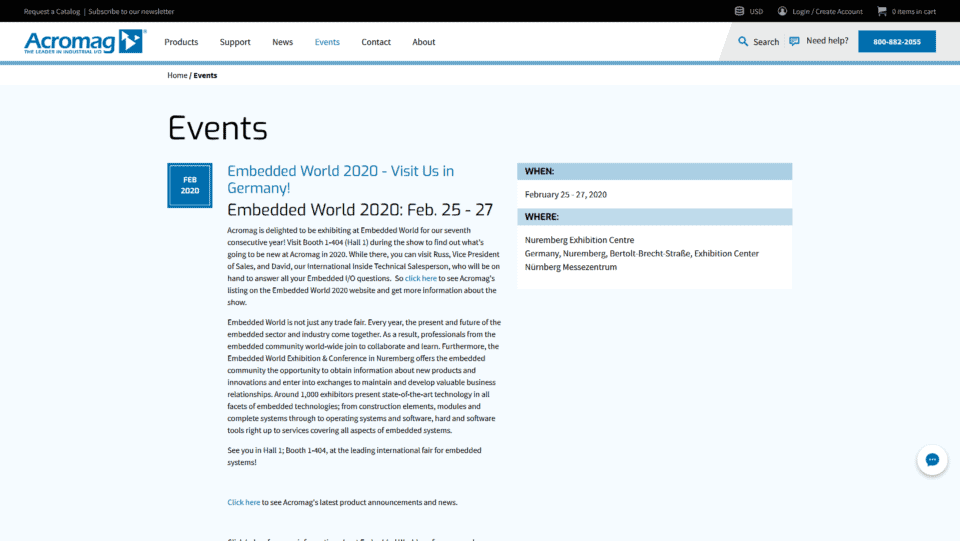This screenshot has height=541, width=960.
Task: Click Subscribe to our newsletter link
Action: 131,12
